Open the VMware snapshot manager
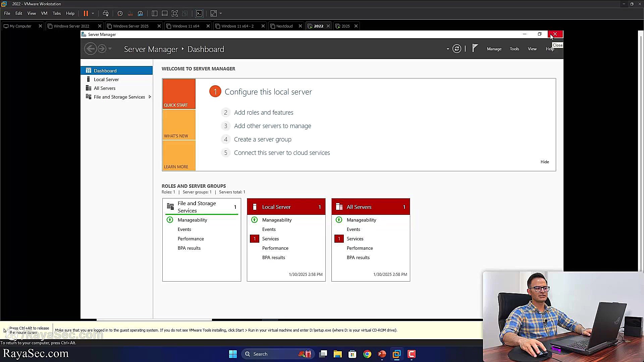Viewport: 644px width, 362px height. (x=140, y=13)
